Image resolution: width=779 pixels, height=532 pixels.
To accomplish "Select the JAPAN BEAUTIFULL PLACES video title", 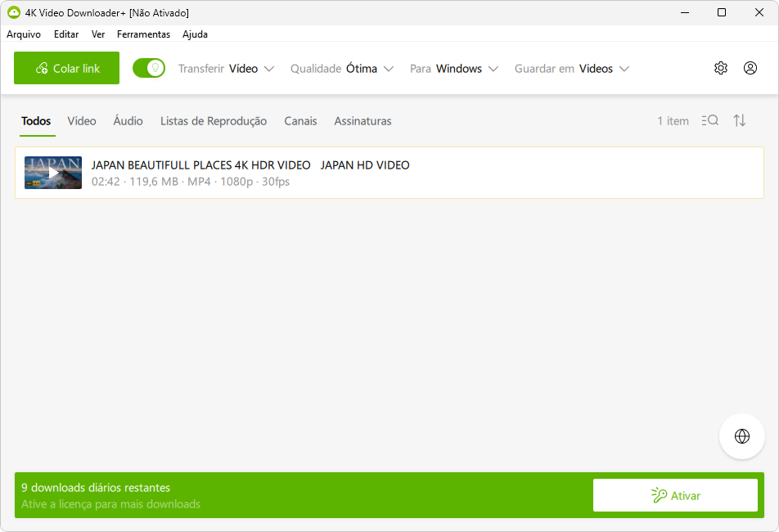I will click(x=250, y=165).
